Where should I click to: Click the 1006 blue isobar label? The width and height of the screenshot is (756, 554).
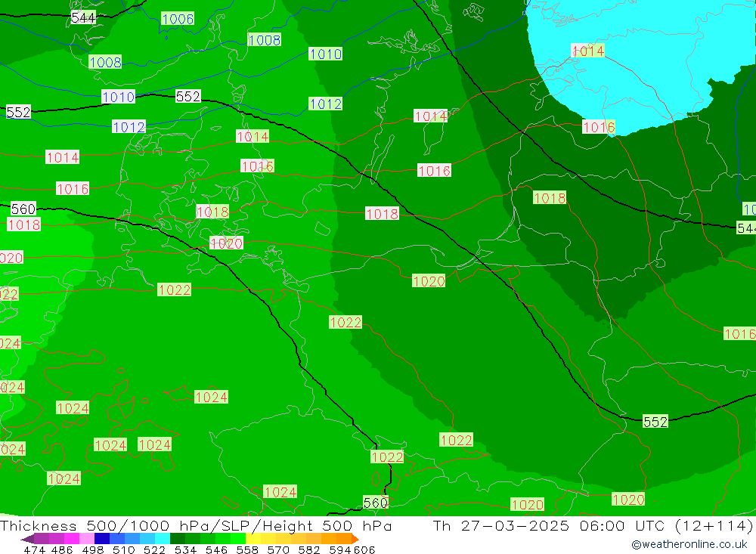pyautogui.click(x=178, y=19)
